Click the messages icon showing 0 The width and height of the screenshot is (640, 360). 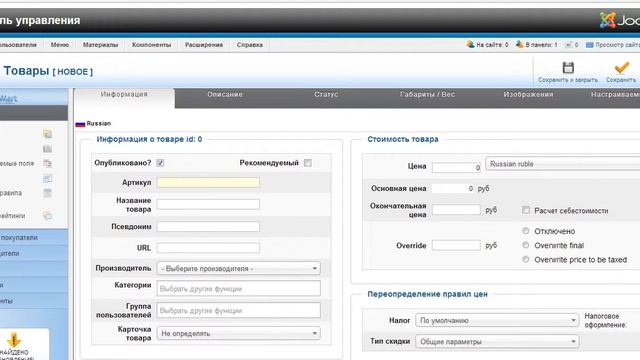click(x=568, y=44)
